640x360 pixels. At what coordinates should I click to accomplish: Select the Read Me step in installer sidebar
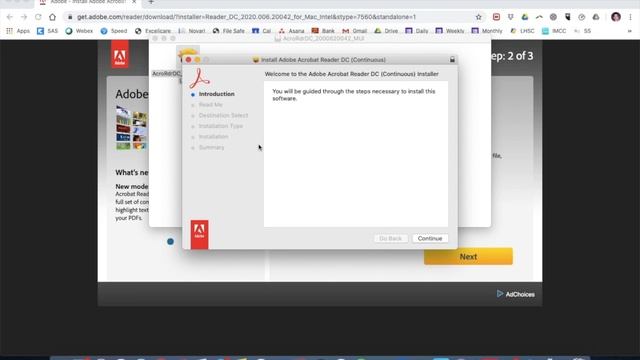coord(211,105)
